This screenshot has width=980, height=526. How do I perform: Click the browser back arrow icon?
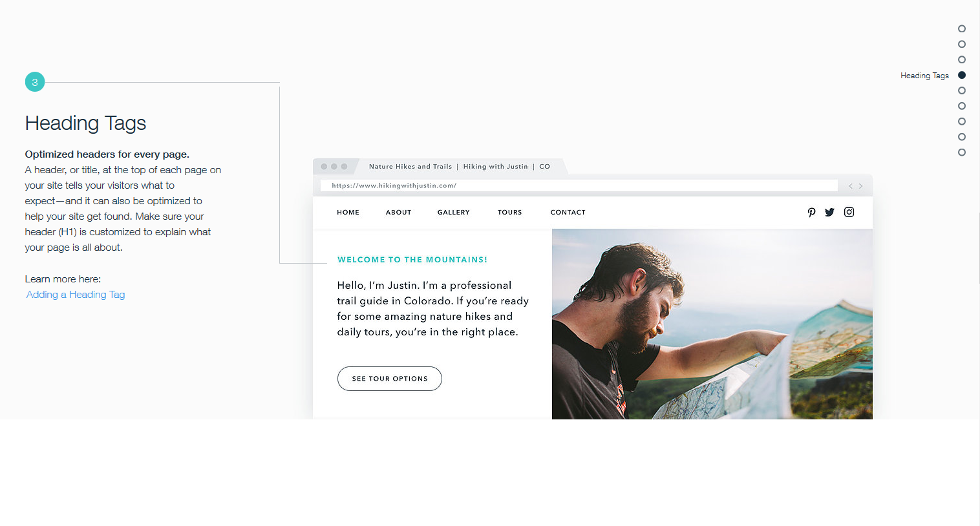click(x=850, y=186)
